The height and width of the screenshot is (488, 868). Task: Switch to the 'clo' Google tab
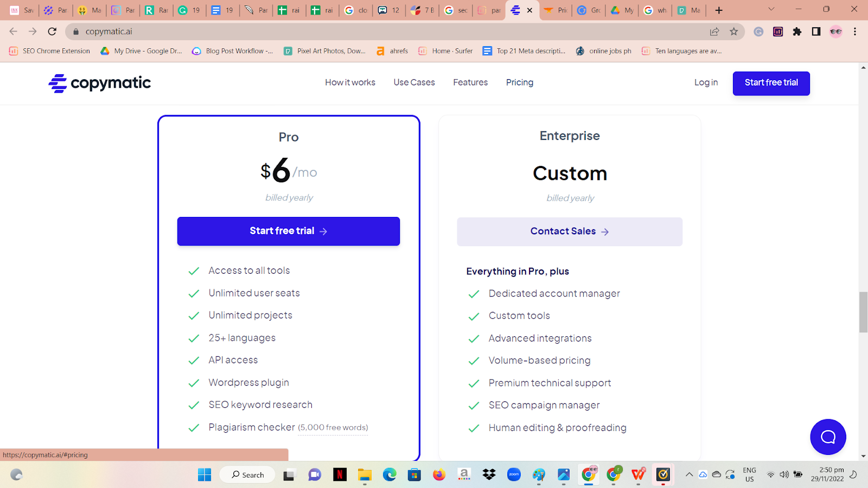(x=356, y=10)
